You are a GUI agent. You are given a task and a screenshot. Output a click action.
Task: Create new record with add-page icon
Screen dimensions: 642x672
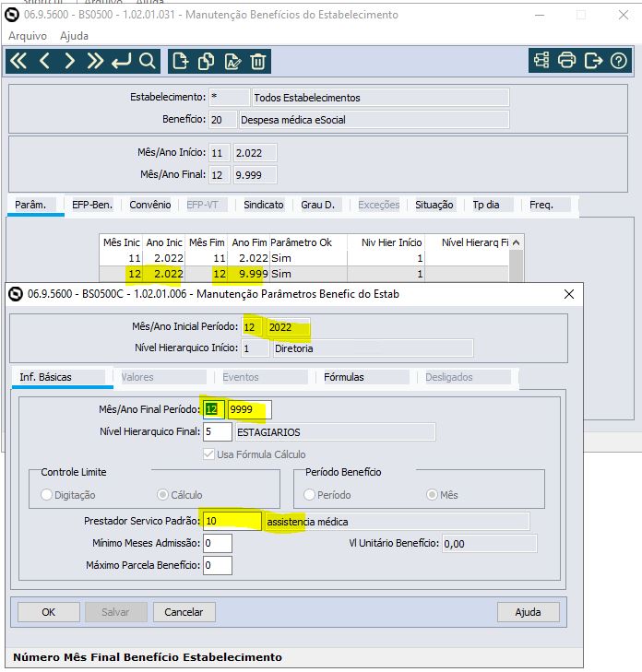click(x=180, y=61)
